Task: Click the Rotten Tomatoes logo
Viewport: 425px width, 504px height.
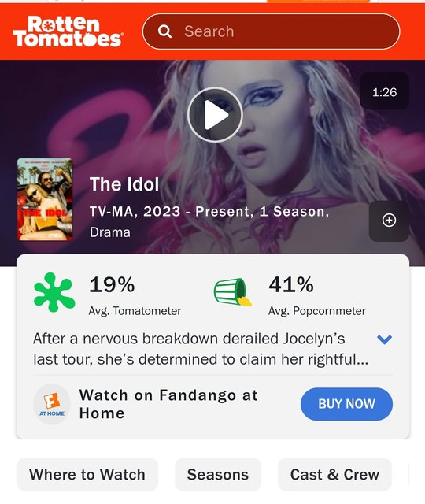Action: click(68, 31)
